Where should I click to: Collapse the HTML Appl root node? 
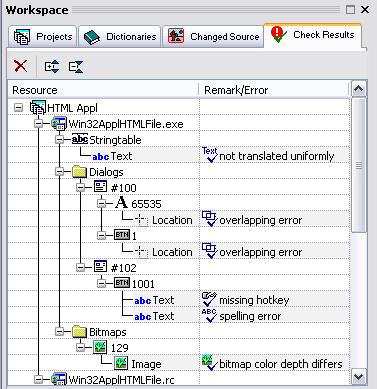(x=19, y=107)
